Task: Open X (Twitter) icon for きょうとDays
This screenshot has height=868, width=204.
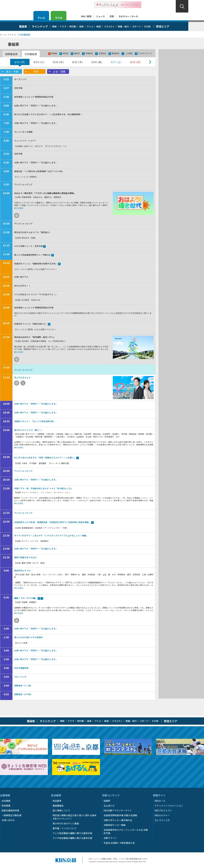Action: coord(23,383)
